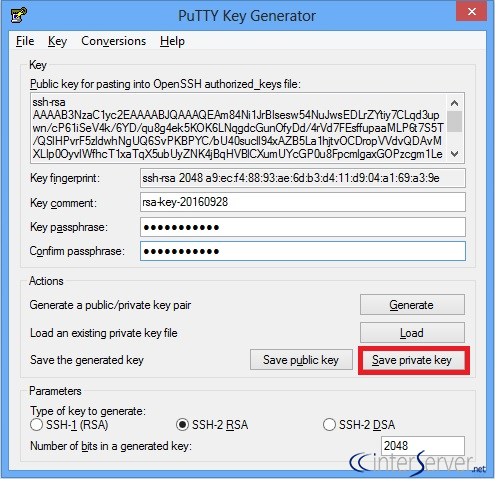
Task: Click the 'Confirm passphrase:' label
Action: (77, 251)
